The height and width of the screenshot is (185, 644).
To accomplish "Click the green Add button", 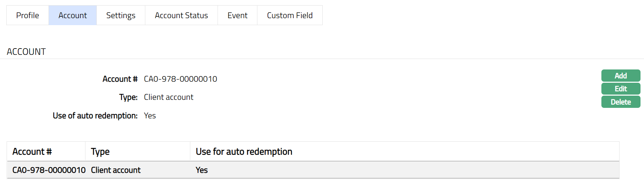I will point(621,76).
